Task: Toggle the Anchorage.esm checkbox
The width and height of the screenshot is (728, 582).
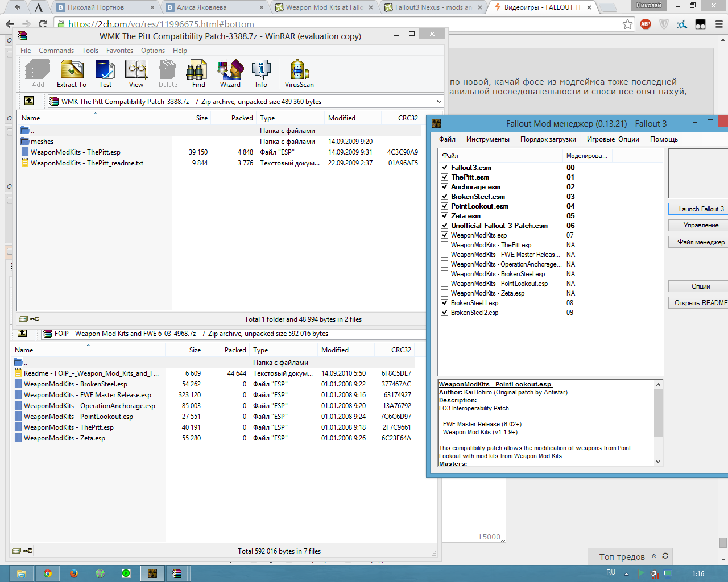Action: [x=445, y=187]
